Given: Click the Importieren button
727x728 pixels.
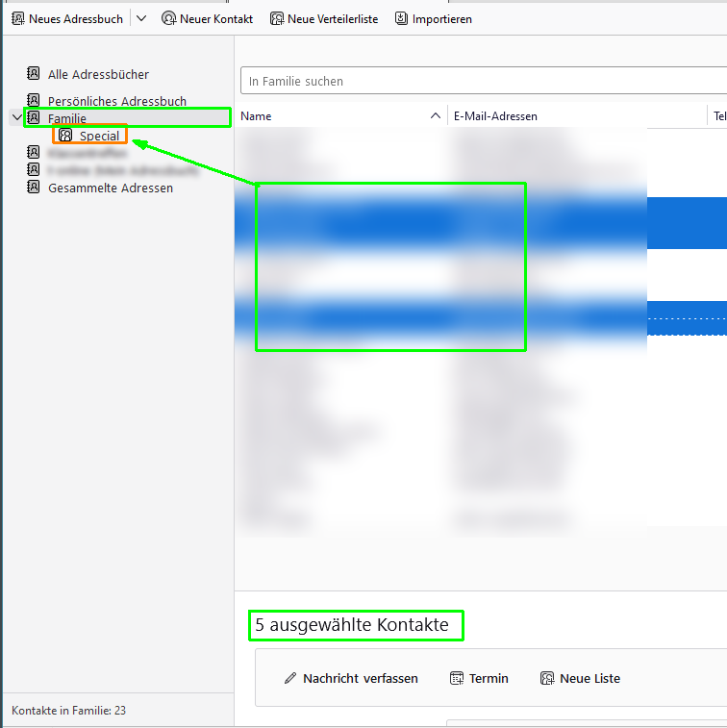Looking at the screenshot, I should [x=434, y=19].
